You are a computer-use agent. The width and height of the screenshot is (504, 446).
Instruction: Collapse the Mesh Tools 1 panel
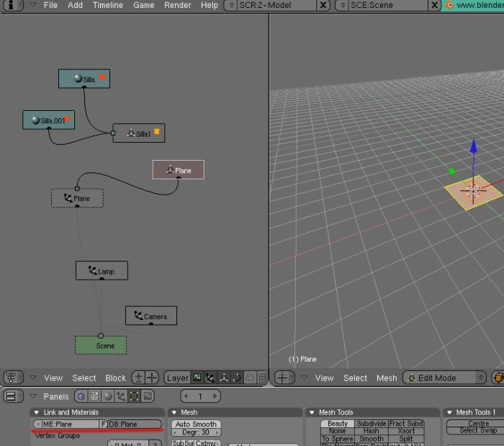pos(449,412)
